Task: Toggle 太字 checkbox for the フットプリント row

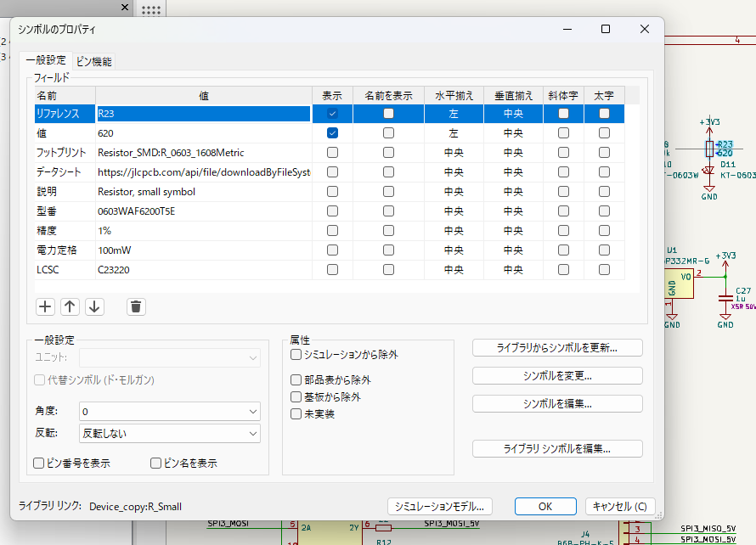Action: pos(604,153)
